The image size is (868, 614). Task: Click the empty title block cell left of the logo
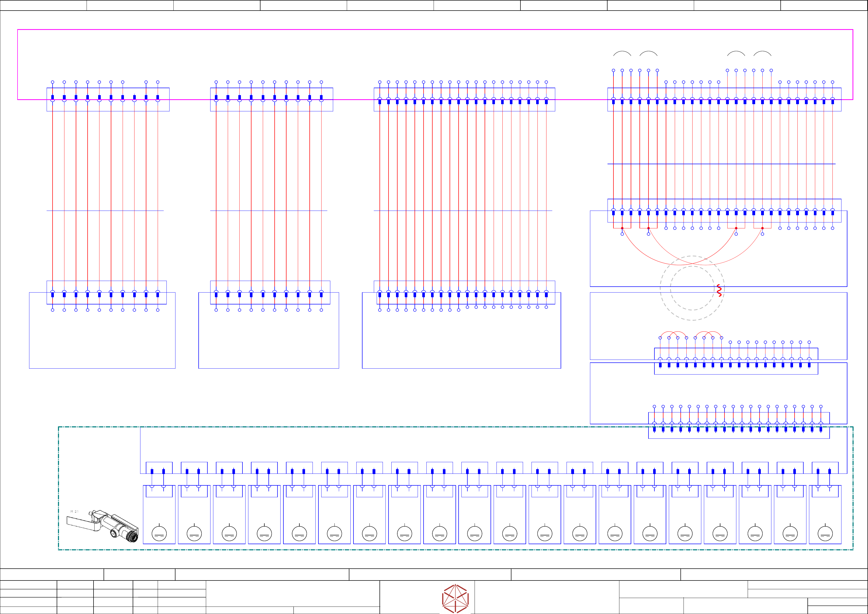pos(293,593)
